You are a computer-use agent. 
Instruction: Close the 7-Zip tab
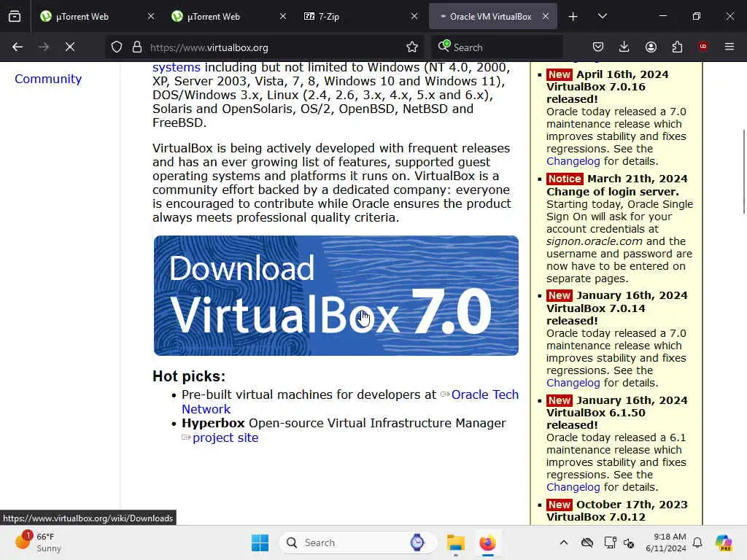[x=414, y=16]
